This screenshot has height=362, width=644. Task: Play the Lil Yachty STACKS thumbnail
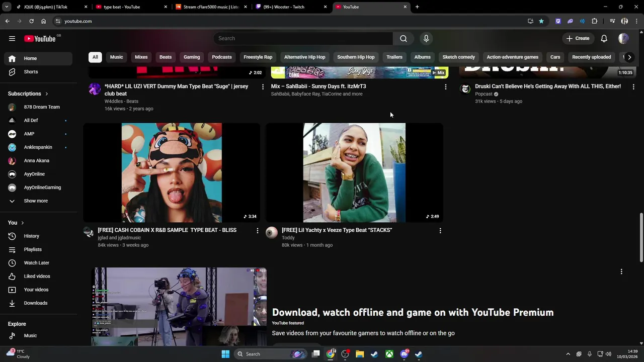click(354, 172)
